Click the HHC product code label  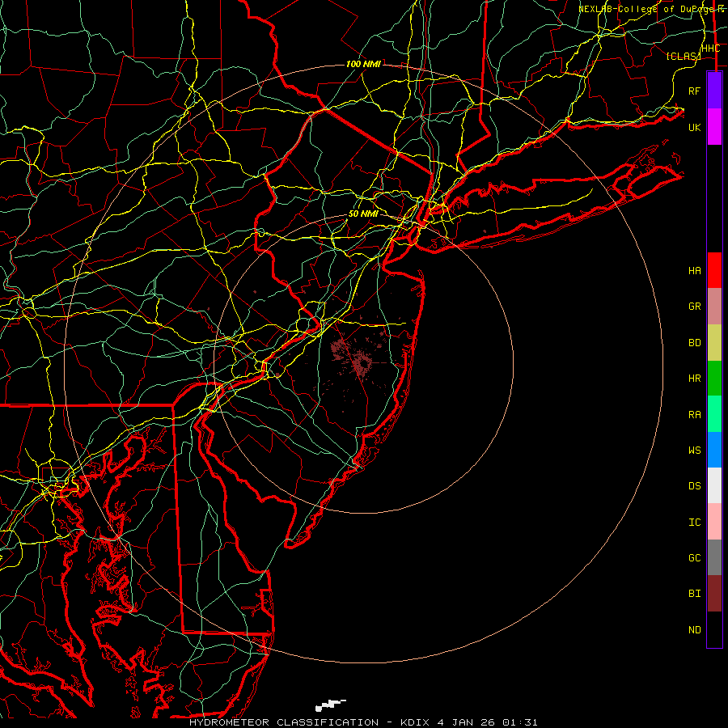click(710, 49)
